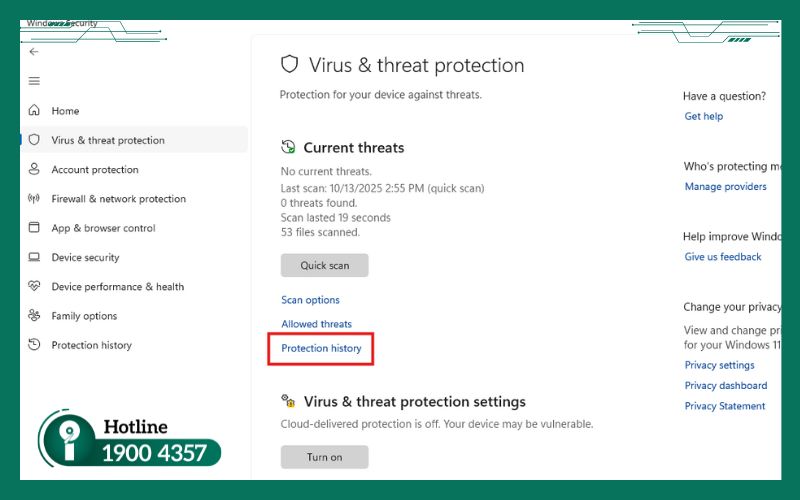Click the back arrow icon
The image size is (800, 500).
34,52
